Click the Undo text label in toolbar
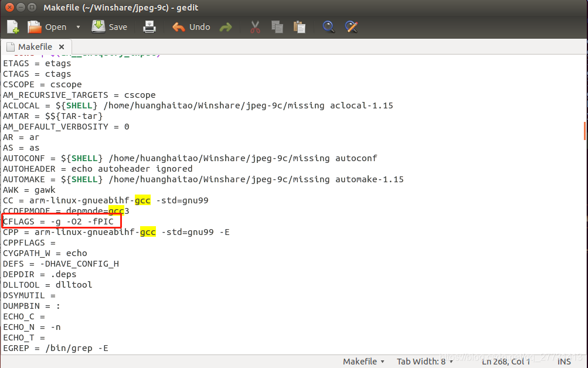588x368 pixels. coord(199,27)
